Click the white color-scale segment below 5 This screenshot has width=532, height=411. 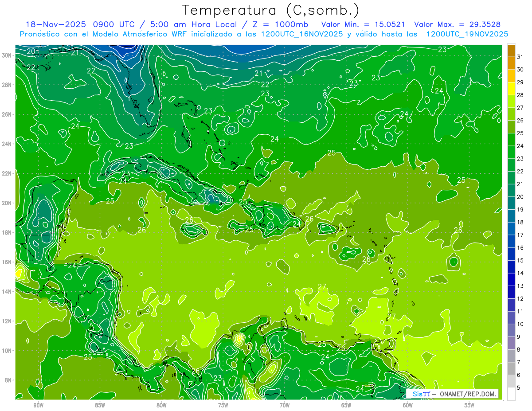point(512,394)
